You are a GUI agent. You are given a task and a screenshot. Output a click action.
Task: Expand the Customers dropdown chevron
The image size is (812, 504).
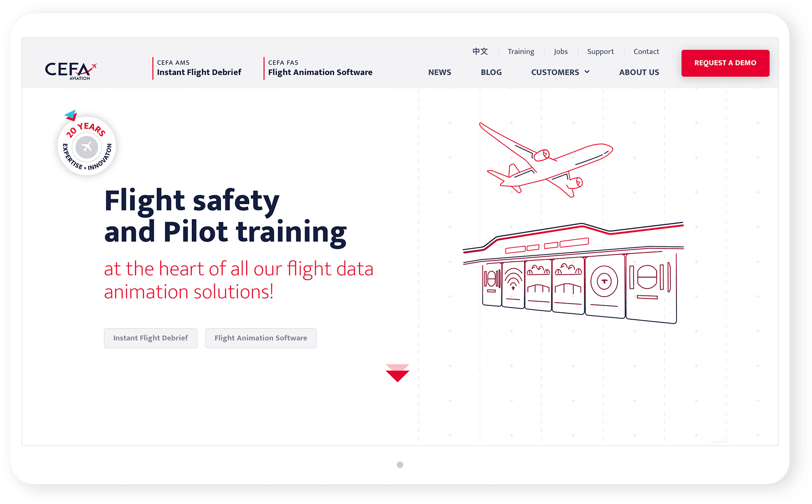point(587,72)
